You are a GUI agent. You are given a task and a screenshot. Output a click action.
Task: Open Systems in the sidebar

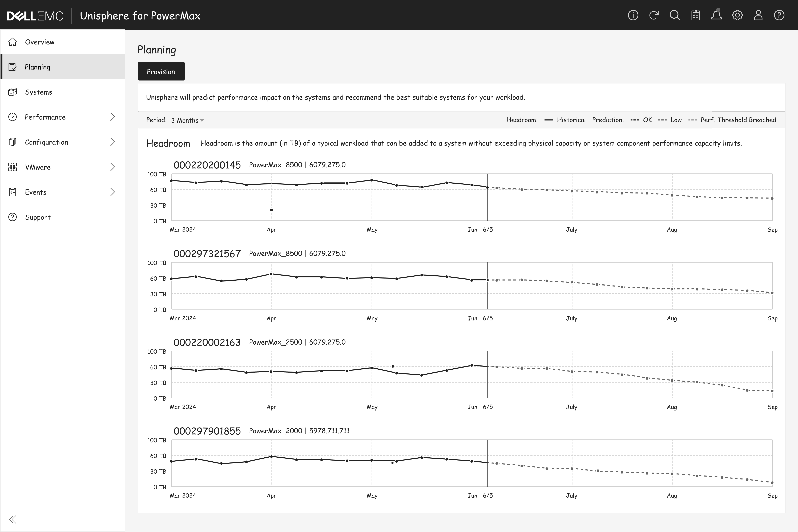[x=38, y=92]
